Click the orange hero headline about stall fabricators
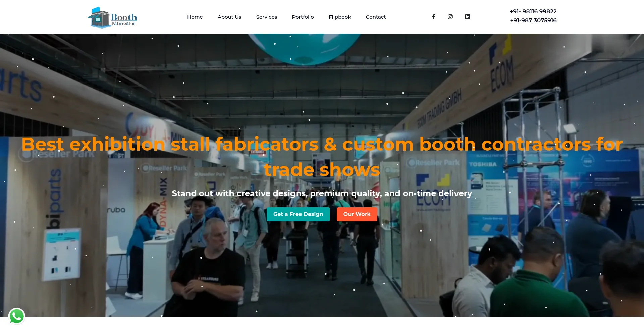 pyautogui.click(x=322, y=157)
